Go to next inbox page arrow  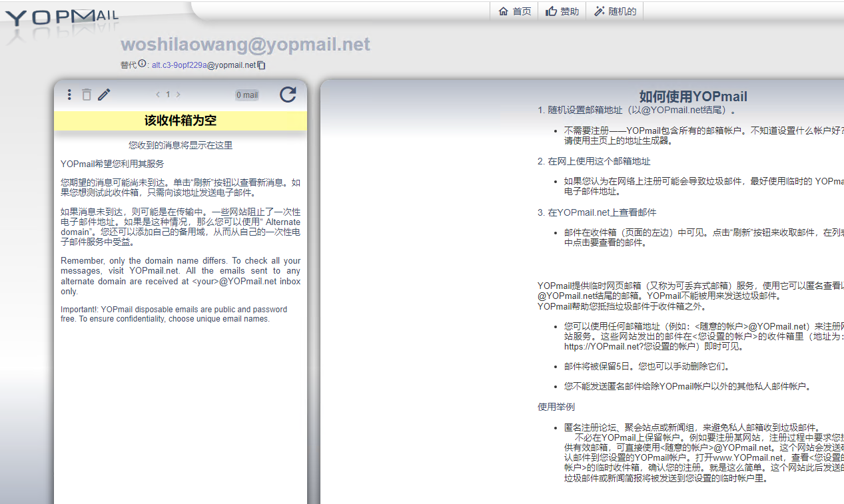(x=179, y=95)
